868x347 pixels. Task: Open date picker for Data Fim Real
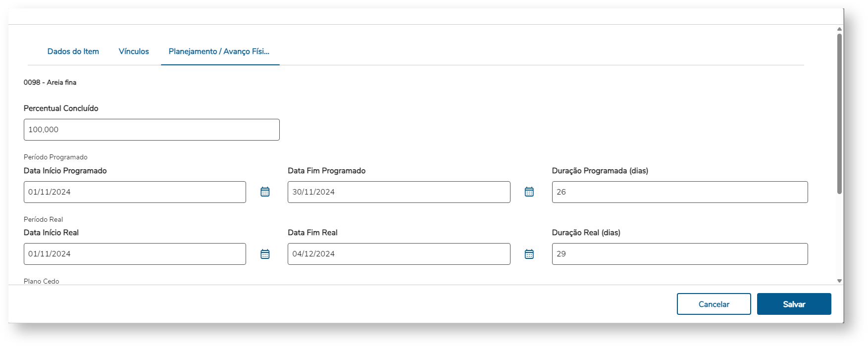(529, 254)
